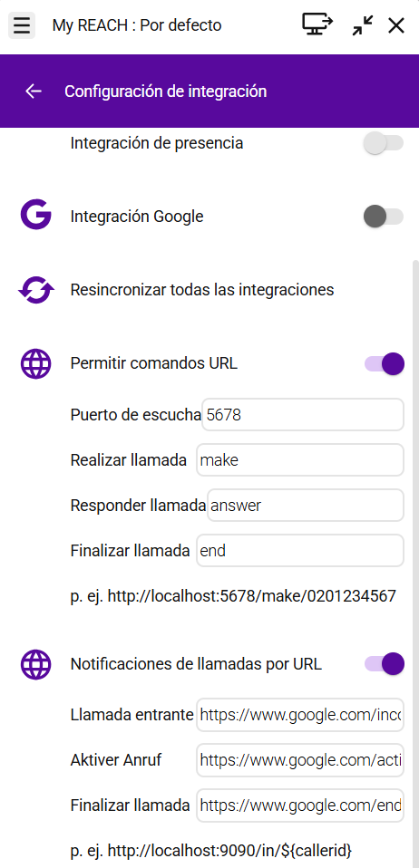Open the hamburger menu
419x868 pixels.
(x=22, y=25)
